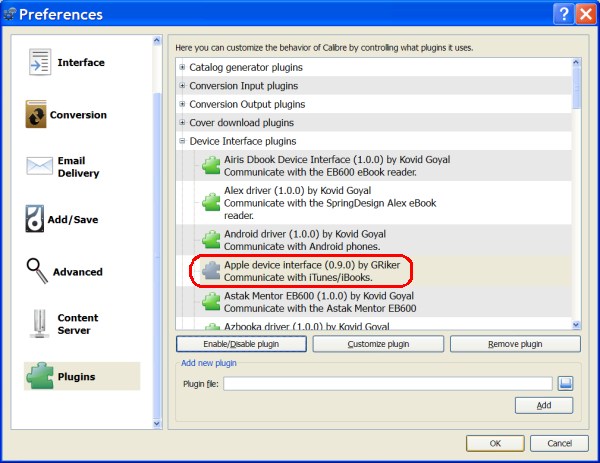Click the Airis Dbook plugin puzzle icon
Viewport: 600px width, 463px height.
[211, 166]
